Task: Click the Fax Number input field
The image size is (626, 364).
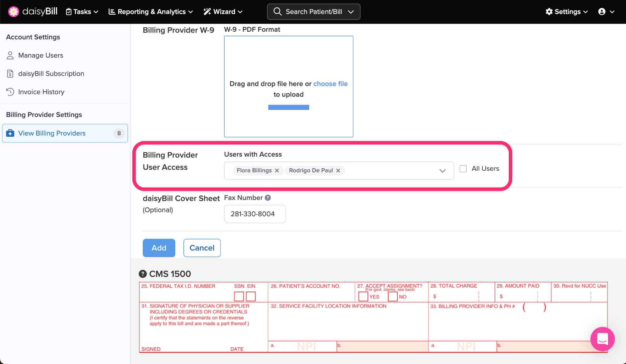Action: pos(255,214)
